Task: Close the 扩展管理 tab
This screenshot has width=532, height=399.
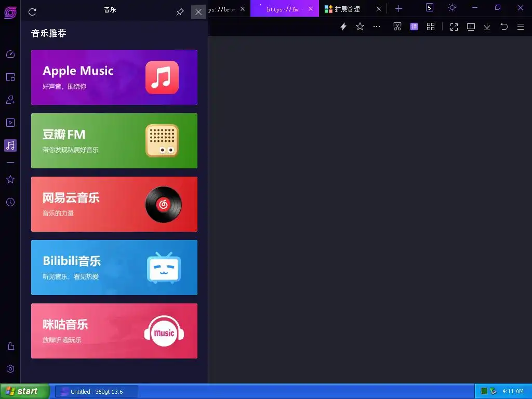Action: 379,9
